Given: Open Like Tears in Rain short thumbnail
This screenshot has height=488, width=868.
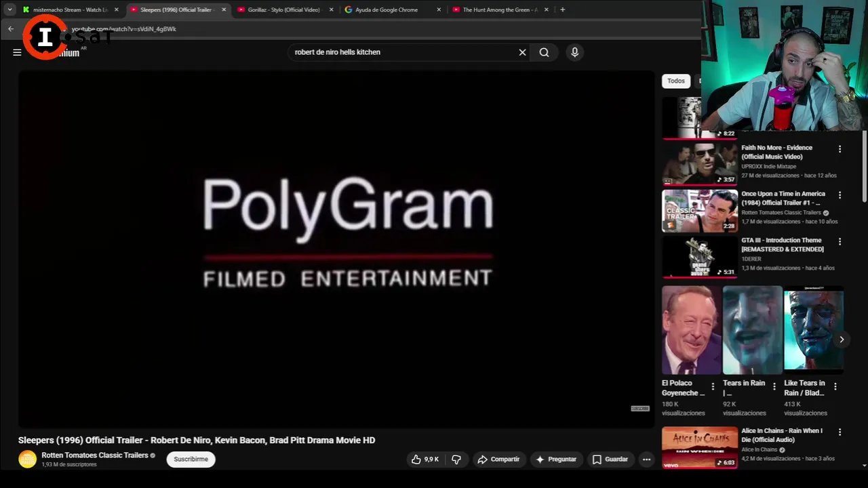Looking at the screenshot, I should (x=814, y=330).
